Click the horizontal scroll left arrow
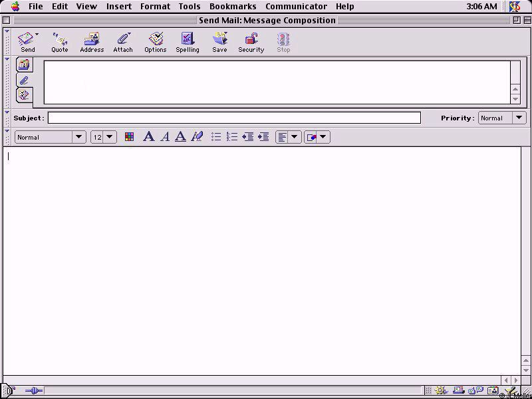The width and height of the screenshot is (532, 399). (x=506, y=380)
